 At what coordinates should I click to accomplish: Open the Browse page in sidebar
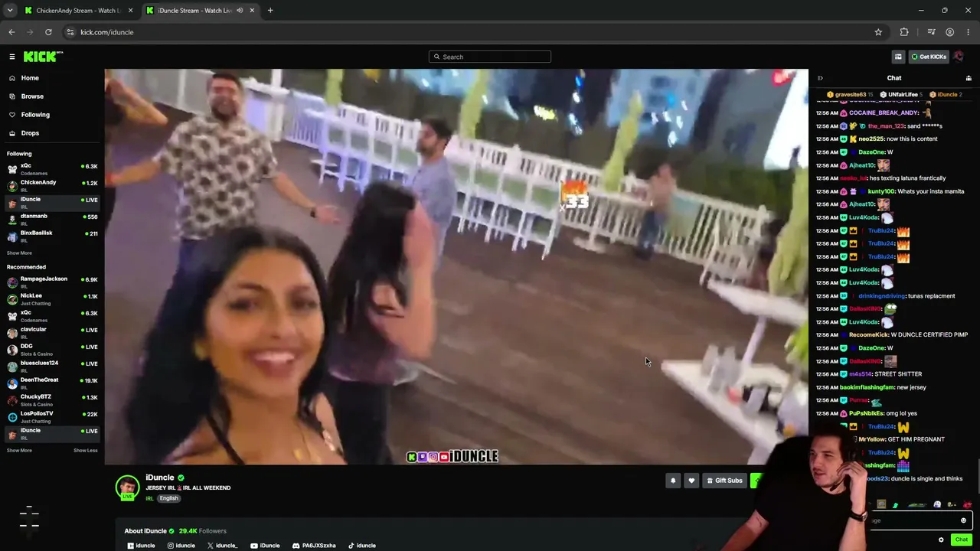coord(51,96)
